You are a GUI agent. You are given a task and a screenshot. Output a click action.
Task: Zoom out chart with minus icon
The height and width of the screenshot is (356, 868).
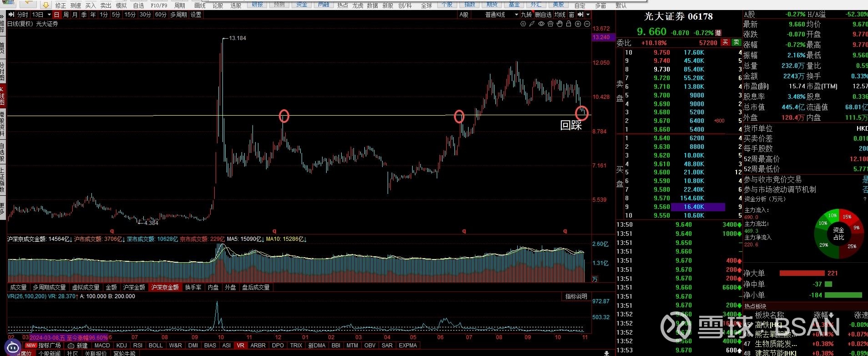point(587,24)
